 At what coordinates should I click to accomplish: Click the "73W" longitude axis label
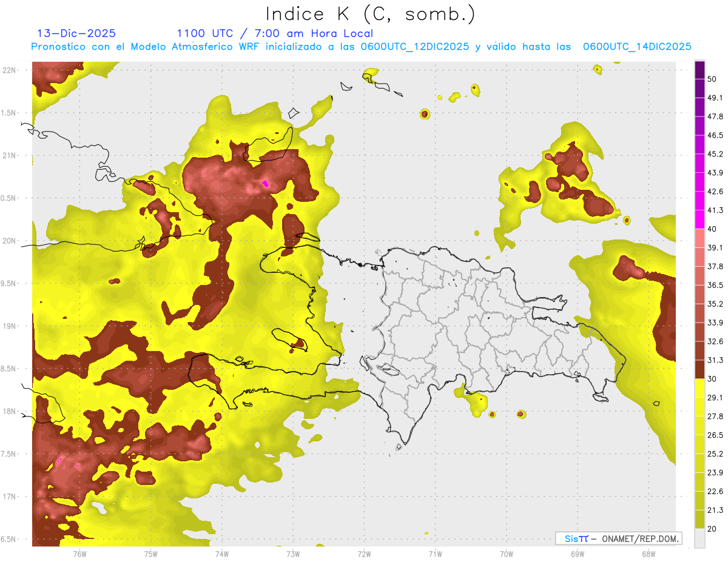(293, 554)
